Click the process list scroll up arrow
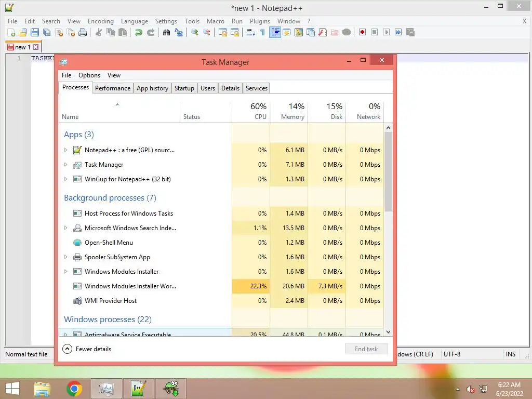The width and height of the screenshot is (532, 399). click(389, 128)
